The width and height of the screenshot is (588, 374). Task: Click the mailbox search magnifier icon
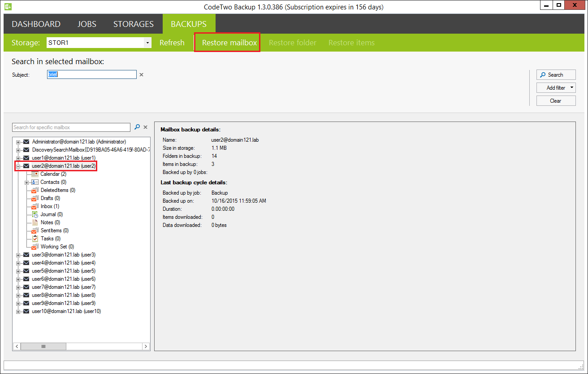pyautogui.click(x=138, y=127)
